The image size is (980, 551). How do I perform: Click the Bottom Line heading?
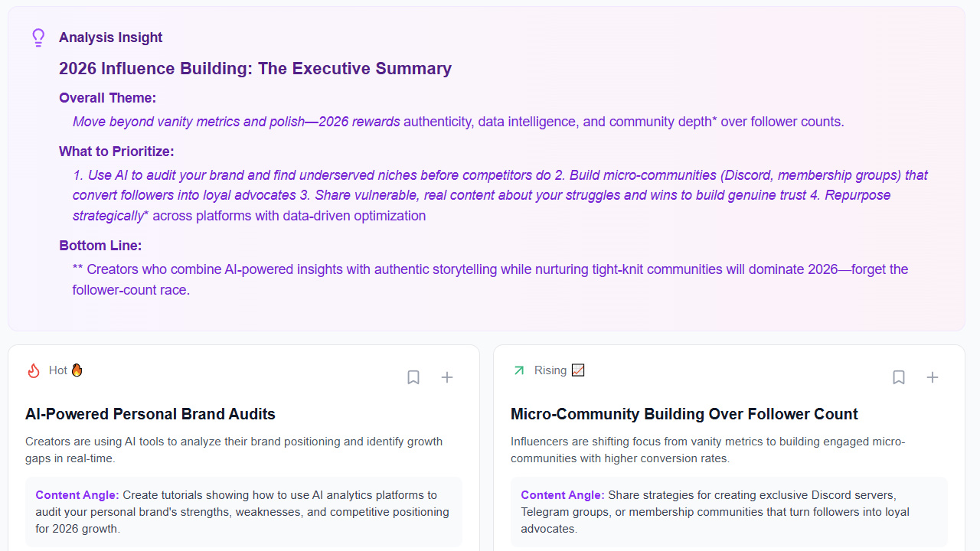[100, 246]
